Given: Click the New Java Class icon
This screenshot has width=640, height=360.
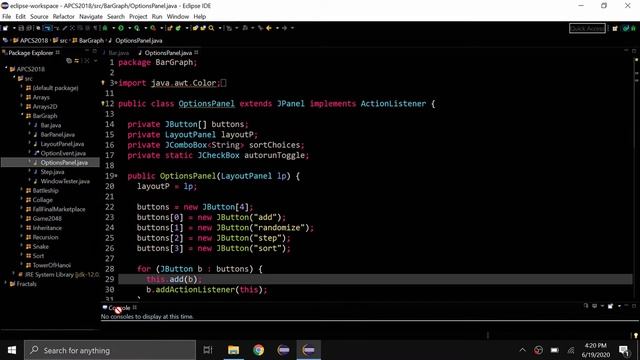Looking at the screenshot, I should 178,28.
